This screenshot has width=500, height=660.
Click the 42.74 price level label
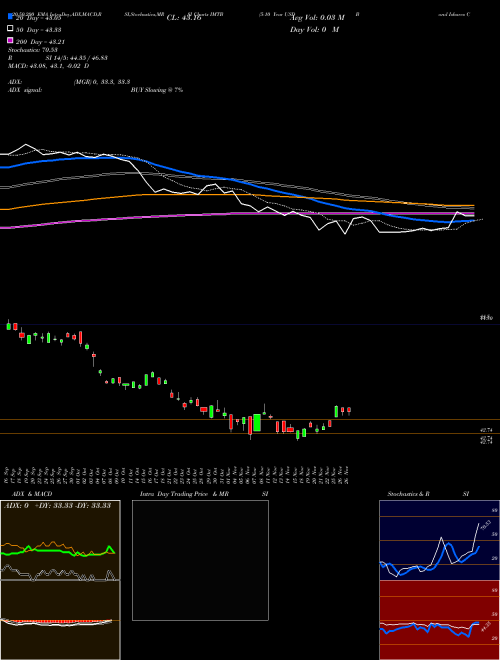coord(486,430)
